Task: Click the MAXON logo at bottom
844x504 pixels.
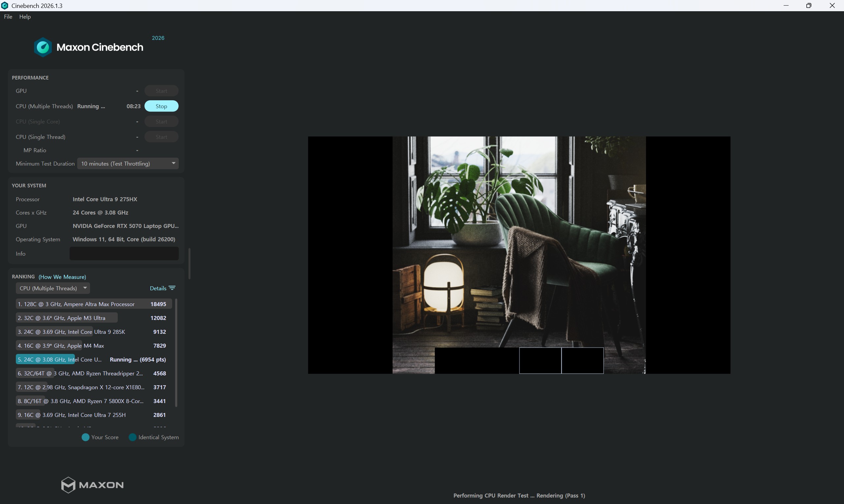Action: coord(92,485)
